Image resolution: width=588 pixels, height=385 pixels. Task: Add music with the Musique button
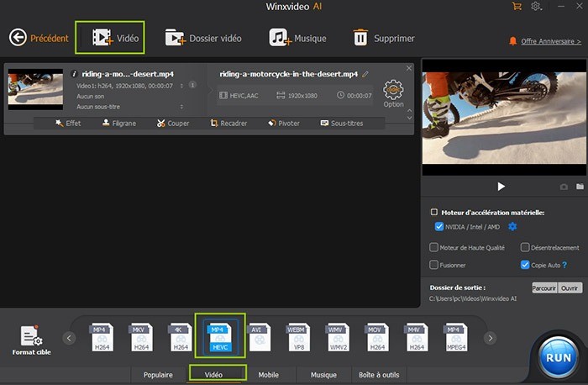click(x=297, y=38)
